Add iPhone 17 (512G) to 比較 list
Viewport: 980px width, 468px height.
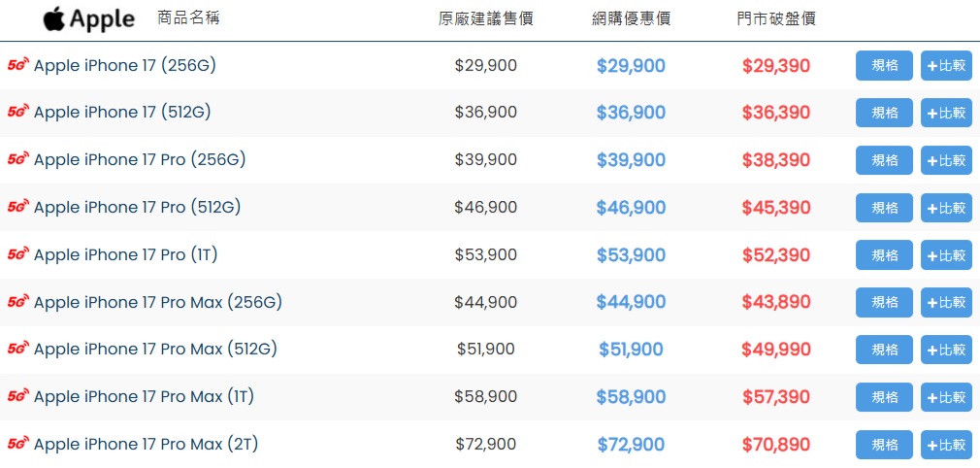tap(946, 114)
